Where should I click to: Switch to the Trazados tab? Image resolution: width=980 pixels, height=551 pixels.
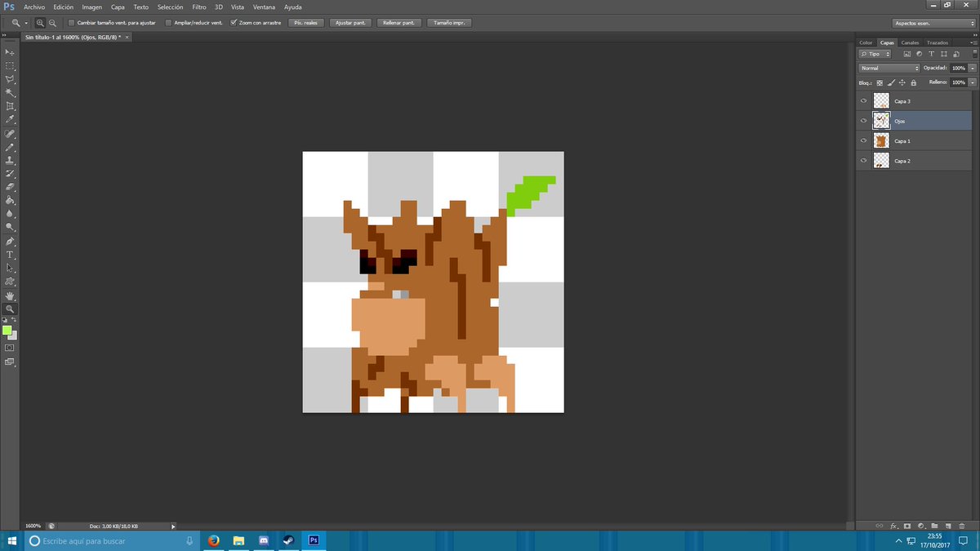point(938,42)
